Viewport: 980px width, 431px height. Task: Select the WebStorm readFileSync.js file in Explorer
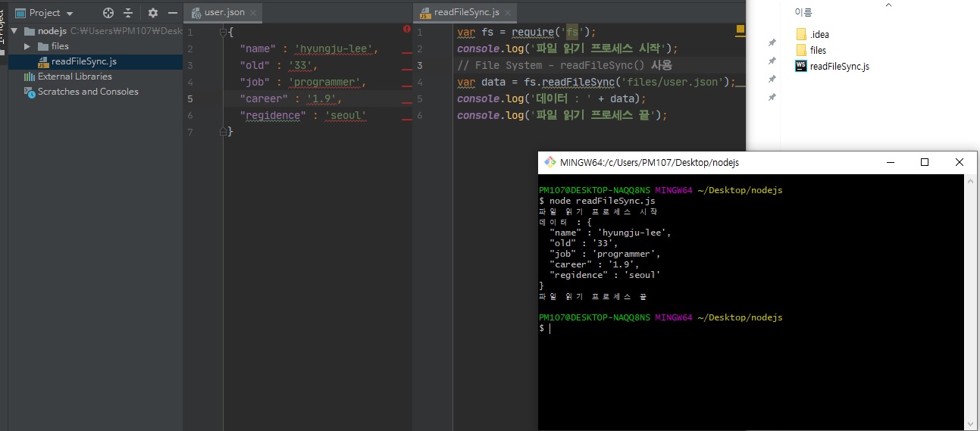[x=839, y=67]
